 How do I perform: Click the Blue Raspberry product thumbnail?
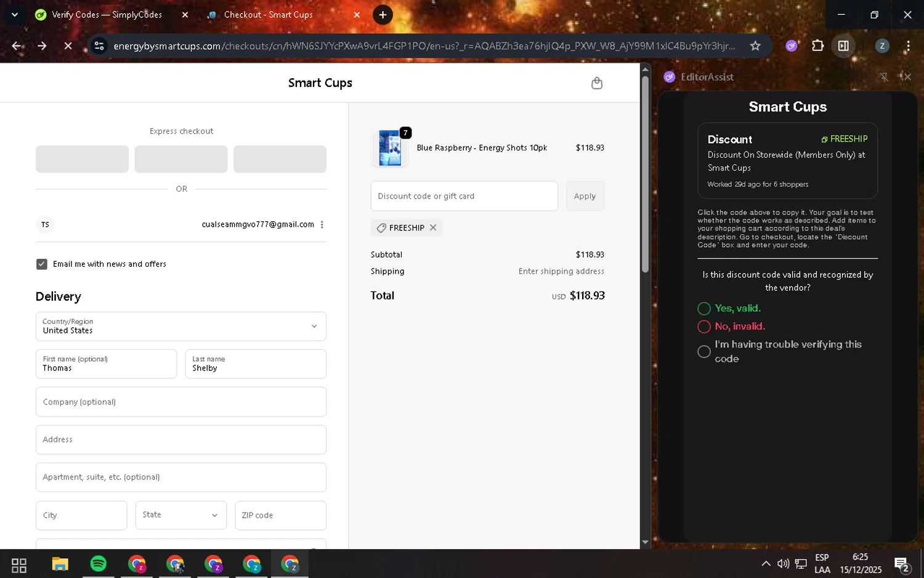coord(390,148)
